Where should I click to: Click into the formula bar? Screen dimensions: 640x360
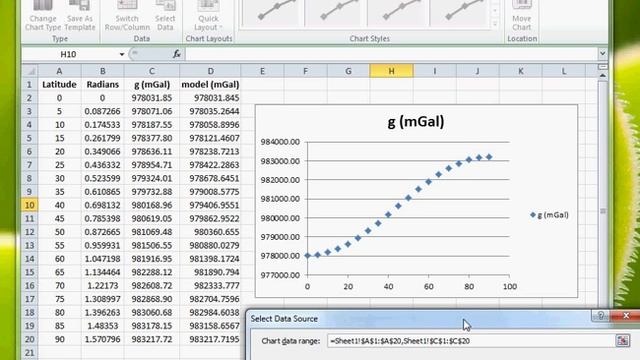[x=391, y=54]
